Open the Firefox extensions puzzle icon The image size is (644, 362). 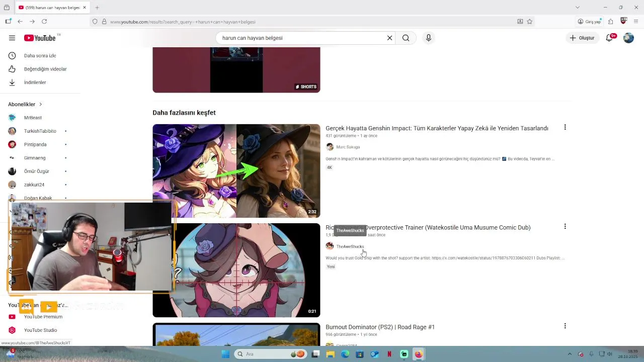[x=610, y=22]
